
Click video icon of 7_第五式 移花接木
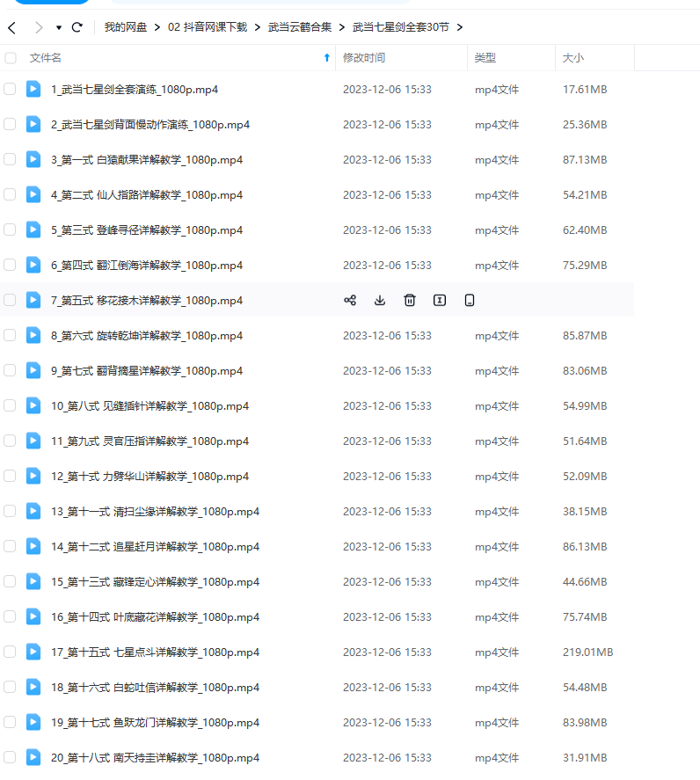[33, 300]
